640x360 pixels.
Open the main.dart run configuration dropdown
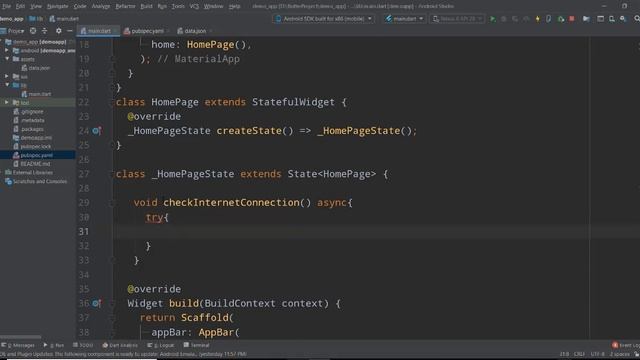click(404, 19)
